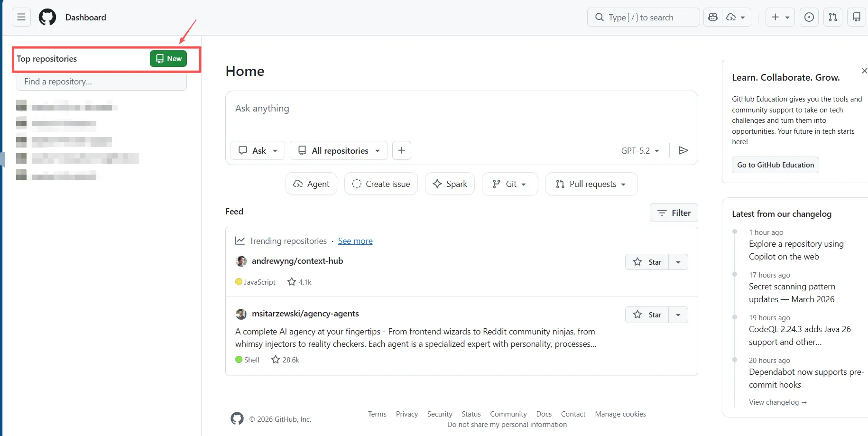Follow the View changelog link
This screenshot has width=868, height=436.
778,402
